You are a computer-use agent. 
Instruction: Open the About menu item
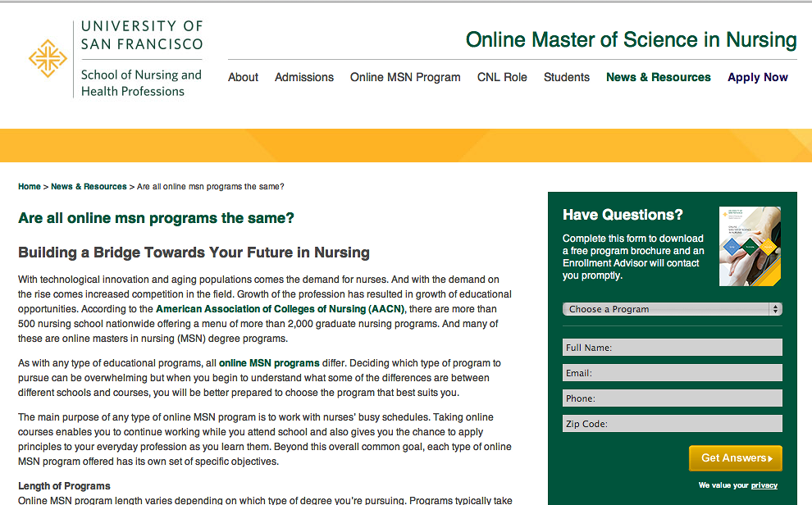(243, 77)
